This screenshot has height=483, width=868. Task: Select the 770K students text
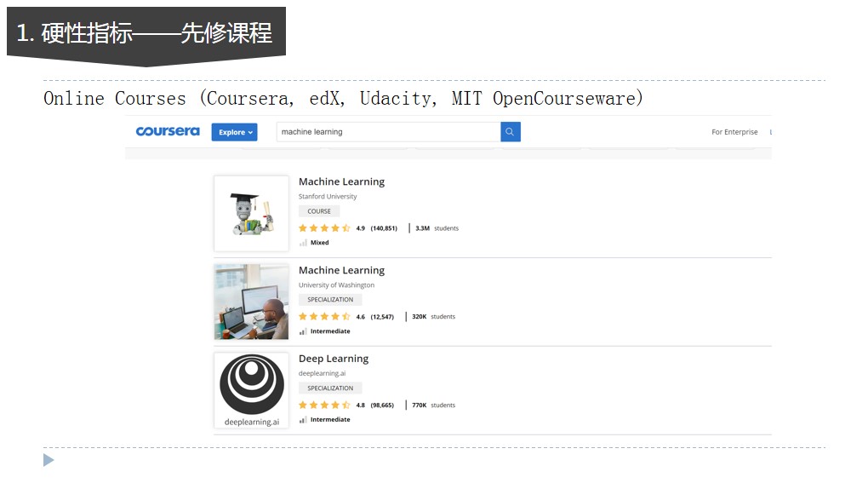coord(433,405)
